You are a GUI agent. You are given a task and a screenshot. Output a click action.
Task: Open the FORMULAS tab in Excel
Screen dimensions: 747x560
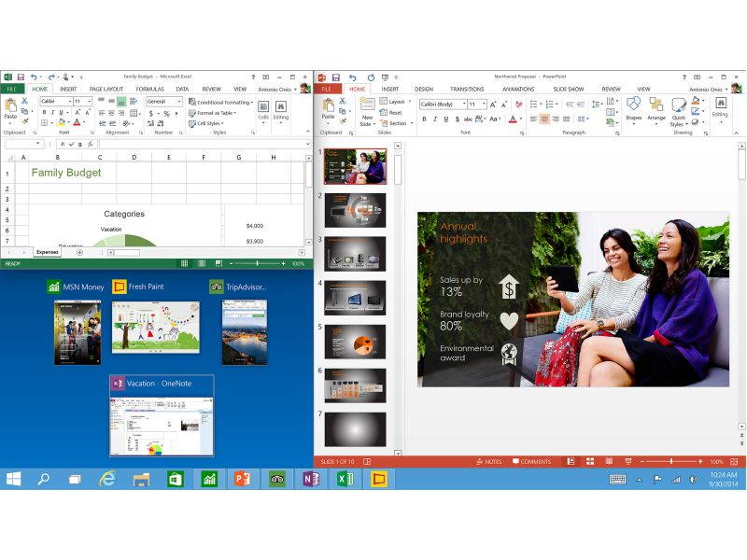[148, 90]
